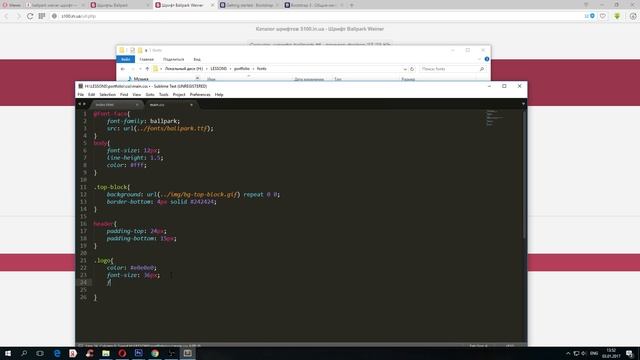
Task: Open a new browser tab
Action: pyautogui.click(x=352, y=5)
